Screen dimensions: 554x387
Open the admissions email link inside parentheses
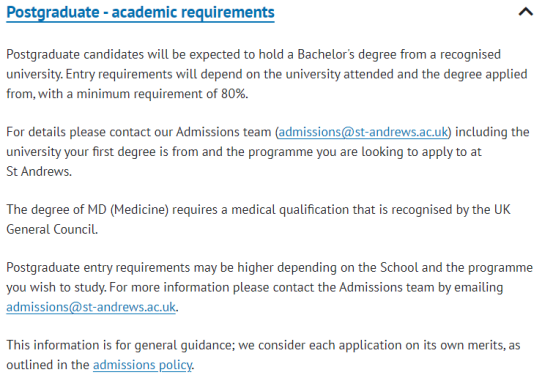tap(363, 132)
